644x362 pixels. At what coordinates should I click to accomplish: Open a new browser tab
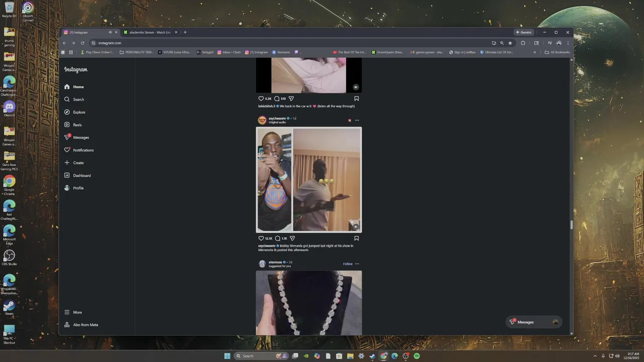pyautogui.click(x=185, y=32)
